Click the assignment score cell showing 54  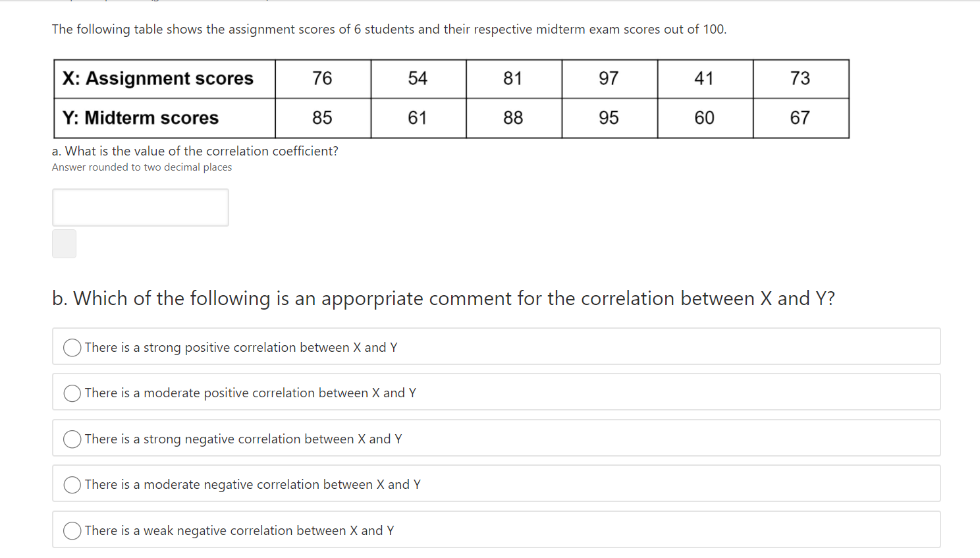coord(418,79)
